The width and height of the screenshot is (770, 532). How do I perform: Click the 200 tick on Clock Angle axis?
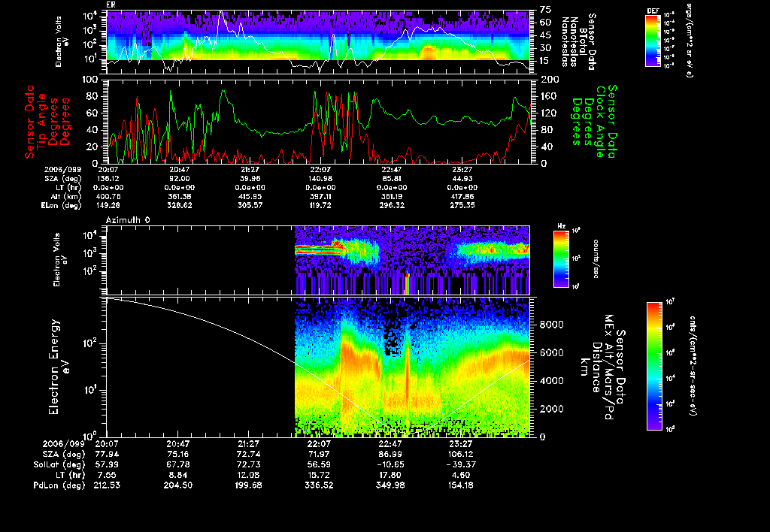(x=549, y=80)
